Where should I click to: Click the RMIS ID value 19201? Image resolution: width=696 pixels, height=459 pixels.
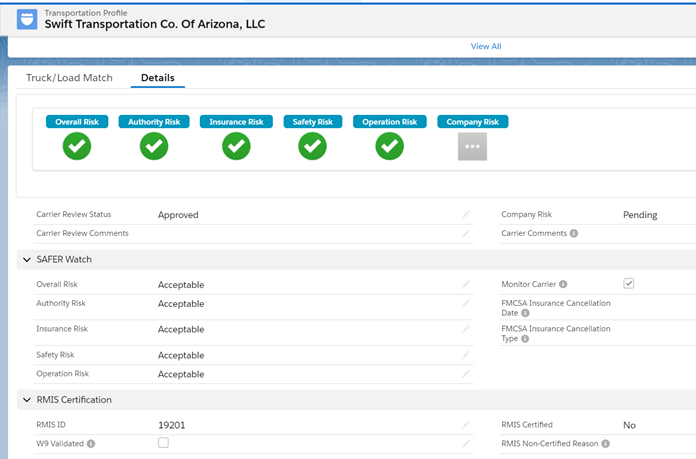coord(171,425)
